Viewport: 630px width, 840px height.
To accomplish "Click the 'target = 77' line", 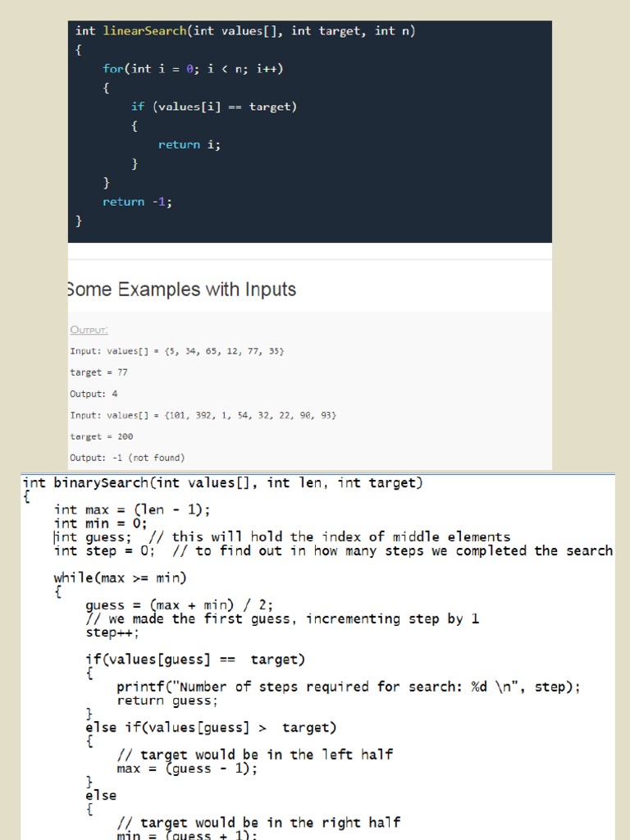I will (98, 372).
